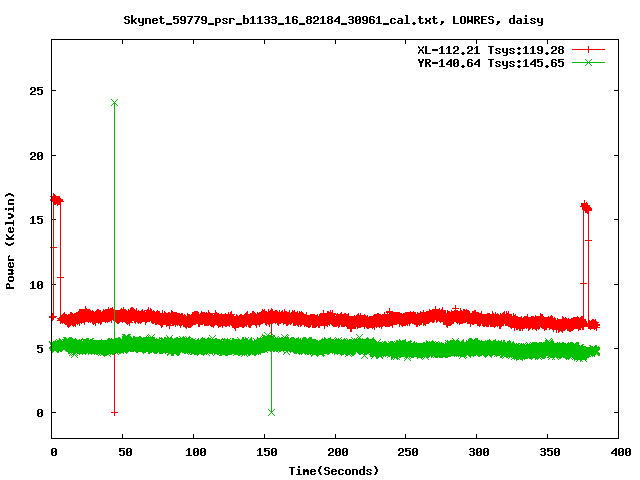
Task: Click the x-axis tick label 150
Action: click(267, 452)
